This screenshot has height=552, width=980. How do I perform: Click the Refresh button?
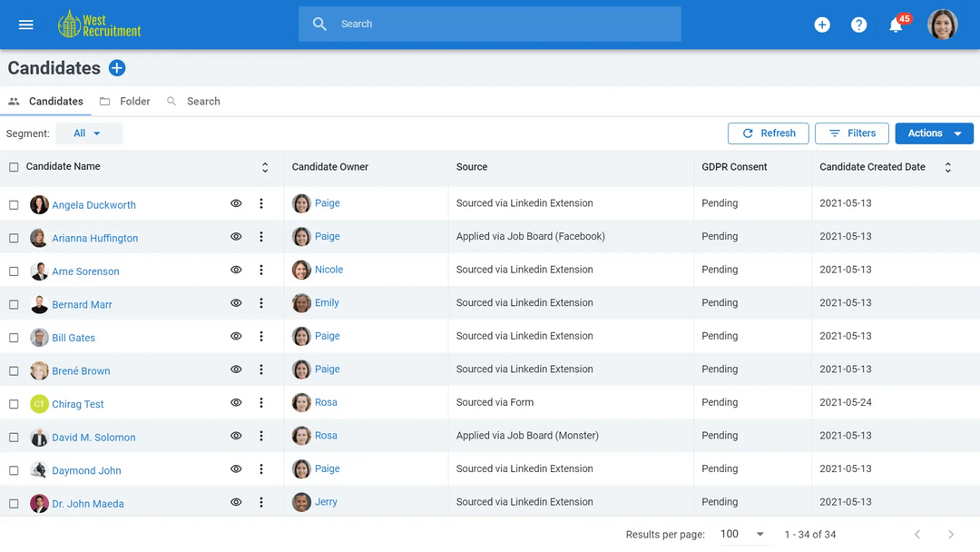tap(768, 133)
